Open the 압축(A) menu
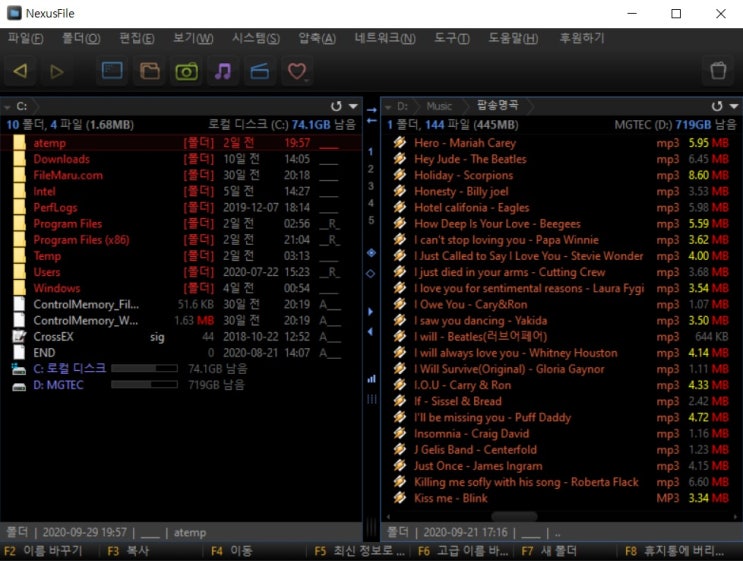Screen dimensions: 743x561 click(317, 38)
